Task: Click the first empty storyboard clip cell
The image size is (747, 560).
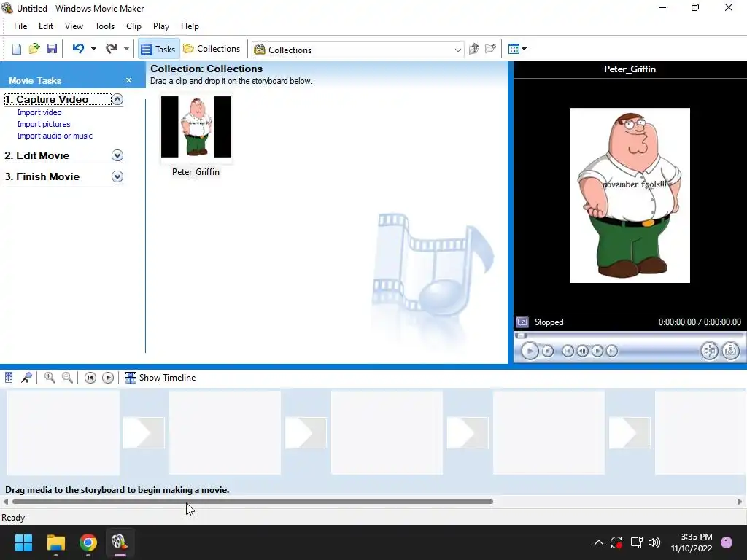Action: 63,432
